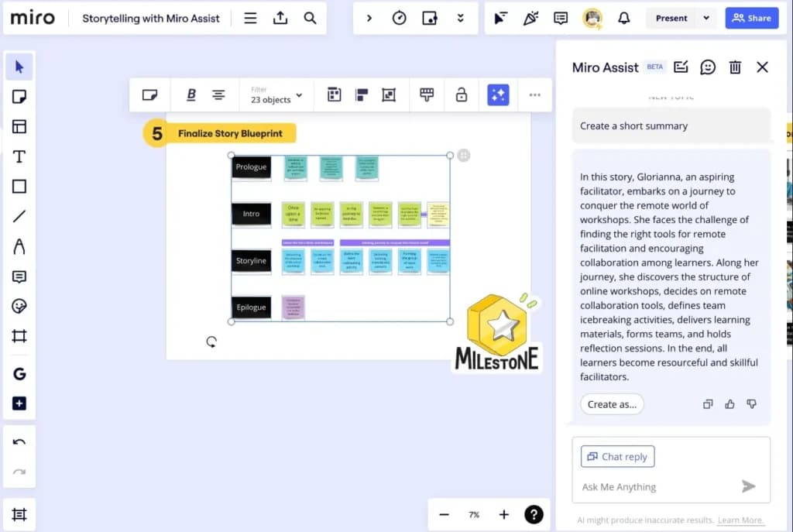
Task: Toggle collaborators' cursors visibility icon
Action: pyautogui.click(x=500, y=19)
